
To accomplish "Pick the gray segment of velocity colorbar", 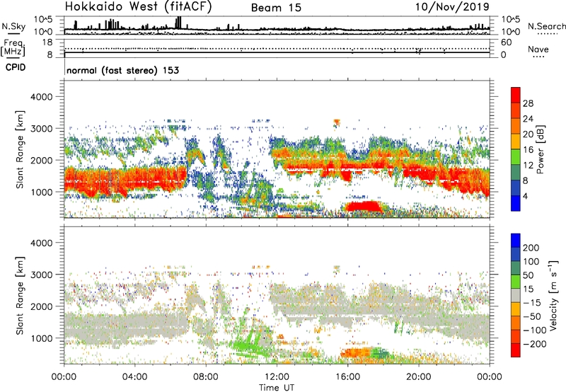I will tap(516, 295).
